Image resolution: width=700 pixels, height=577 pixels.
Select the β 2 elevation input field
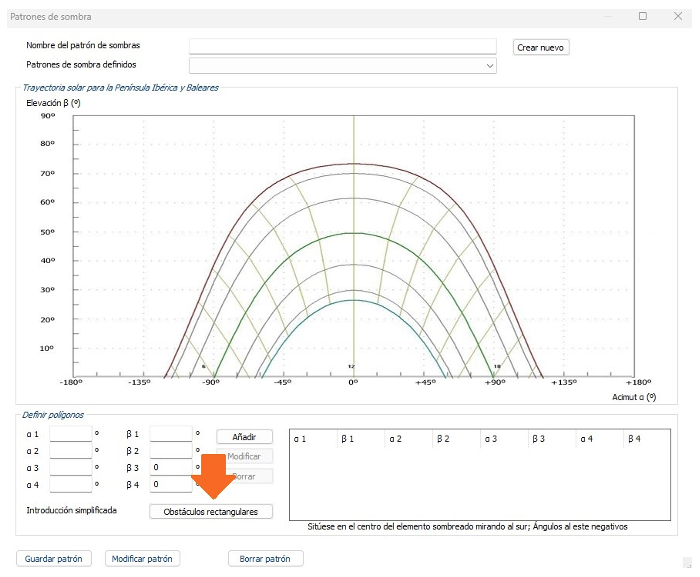[x=170, y=451]
